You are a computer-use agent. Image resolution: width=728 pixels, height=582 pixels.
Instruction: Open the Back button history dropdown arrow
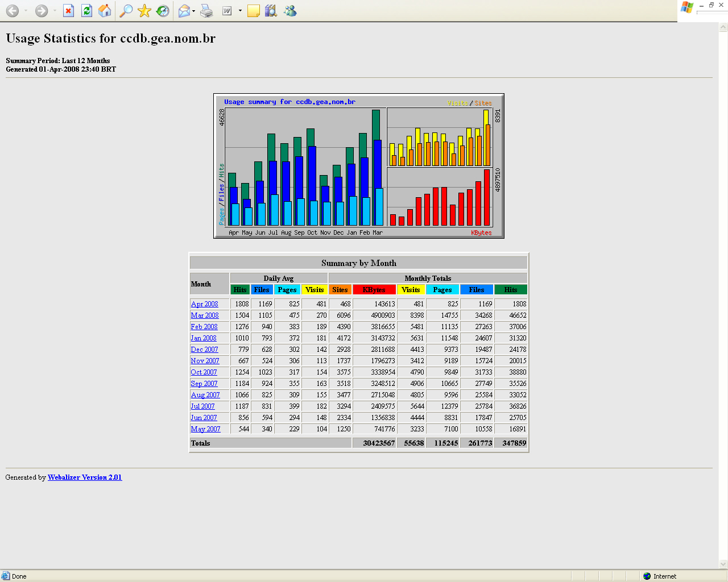point(26,11)
